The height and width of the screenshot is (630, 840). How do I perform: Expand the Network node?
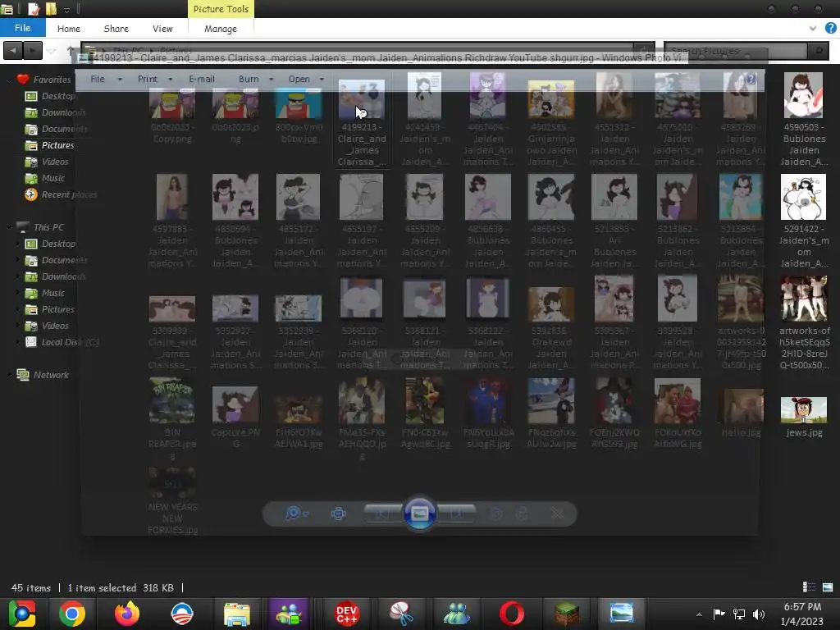pyautogui.click(x=8, y=375)
